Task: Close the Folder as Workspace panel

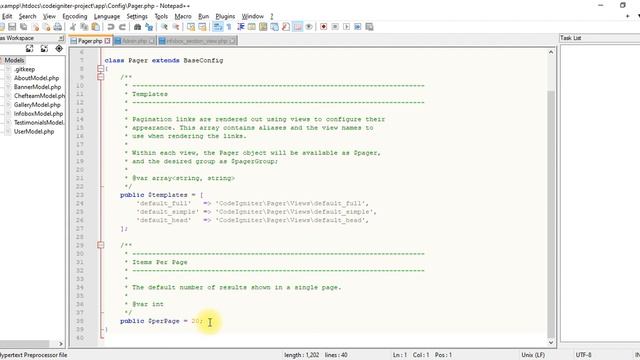Action: click(x=61, y=38)
